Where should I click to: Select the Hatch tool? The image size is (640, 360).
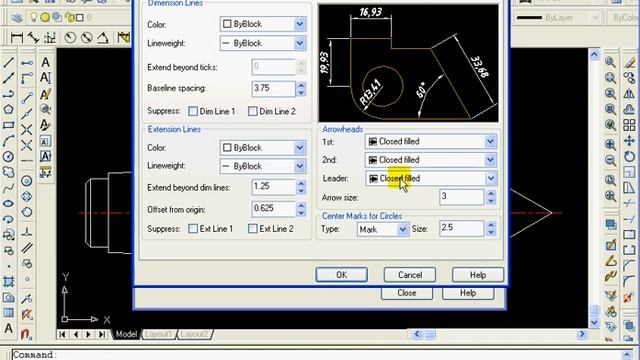pyautogui.click(x=8, y=282)
